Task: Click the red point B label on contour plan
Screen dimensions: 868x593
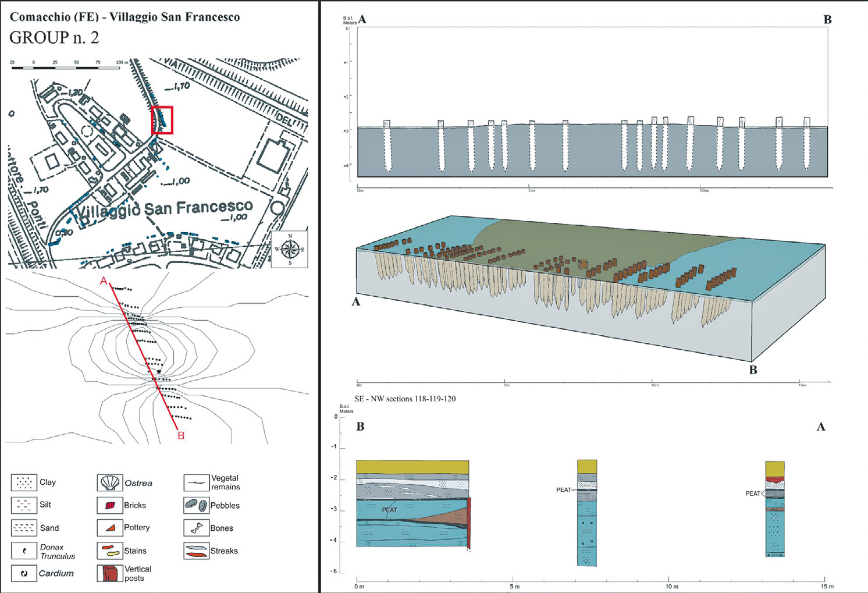Action: click(181, 435)
